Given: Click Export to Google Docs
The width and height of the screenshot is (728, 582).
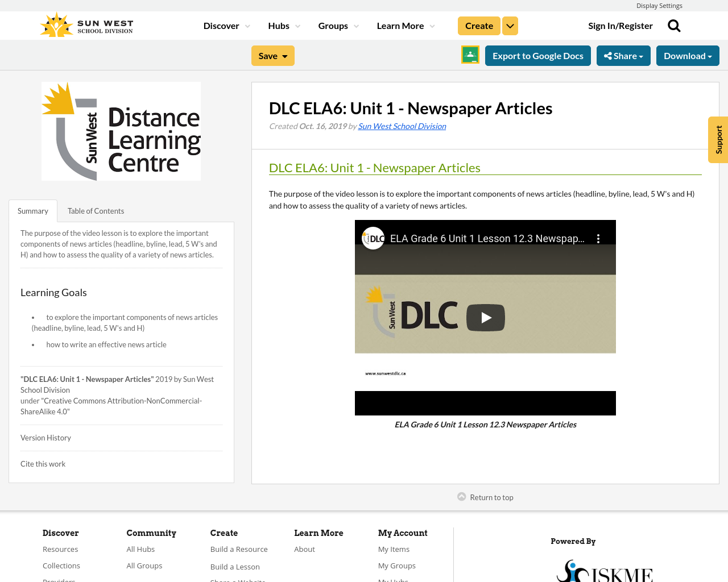Looking at the screenshot, I should 538,55.
